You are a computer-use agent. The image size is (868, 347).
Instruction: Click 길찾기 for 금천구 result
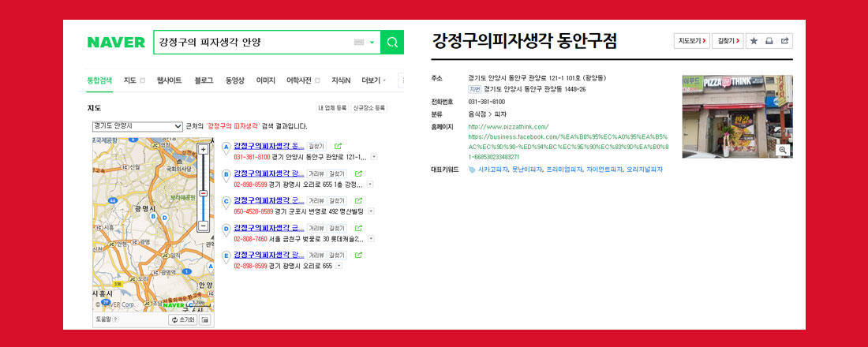pos(337,227)
